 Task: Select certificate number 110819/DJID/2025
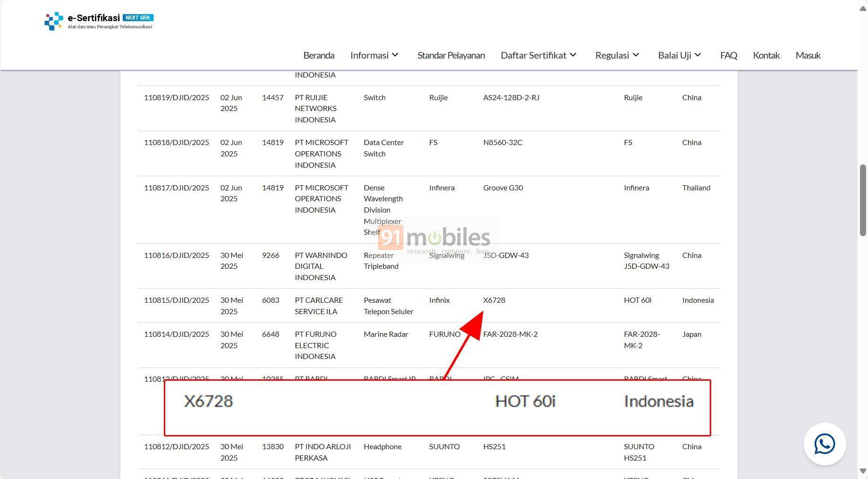coord(177,97)
